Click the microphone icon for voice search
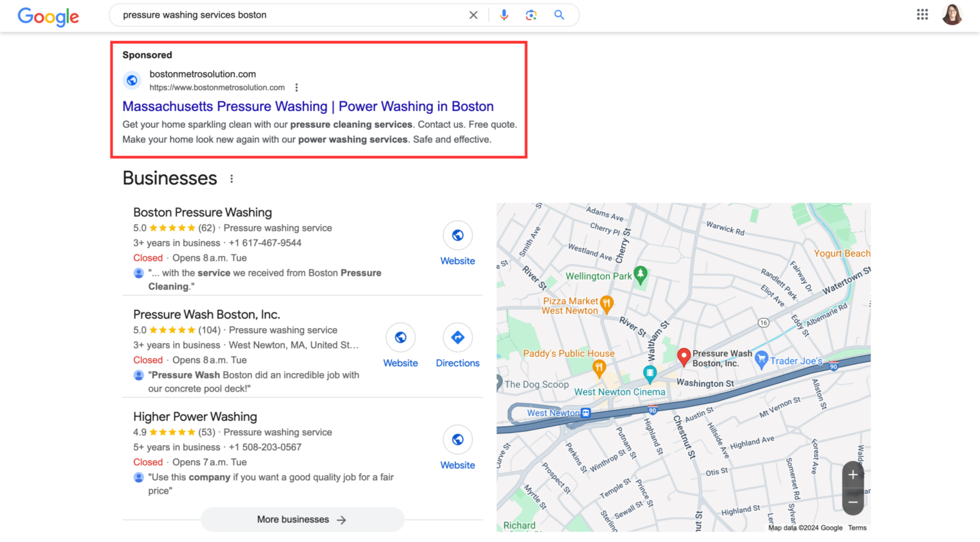This screenshot has width=980, height=542. coord(504,14)
